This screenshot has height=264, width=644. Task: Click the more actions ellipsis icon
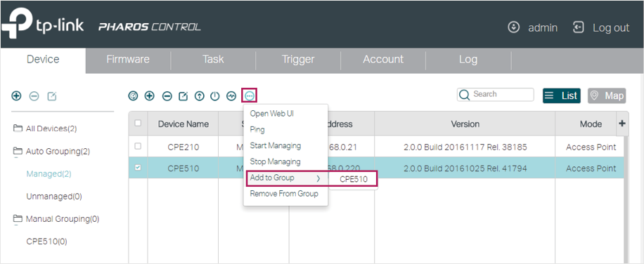point(250,96)
